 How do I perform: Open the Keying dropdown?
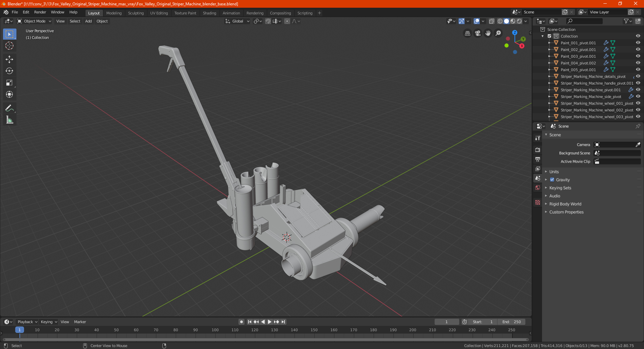pyautogui.click(x=49, y=322)
